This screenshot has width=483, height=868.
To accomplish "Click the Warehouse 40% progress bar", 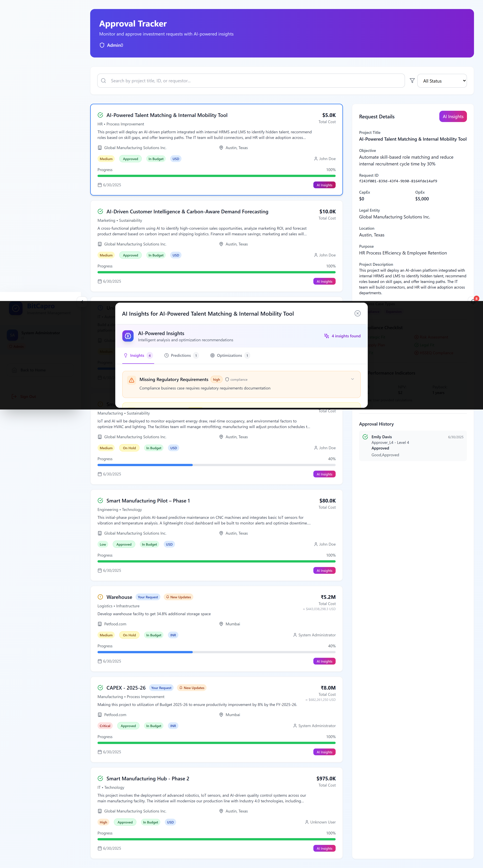I will pyautogui.click(x=216, y=652).
